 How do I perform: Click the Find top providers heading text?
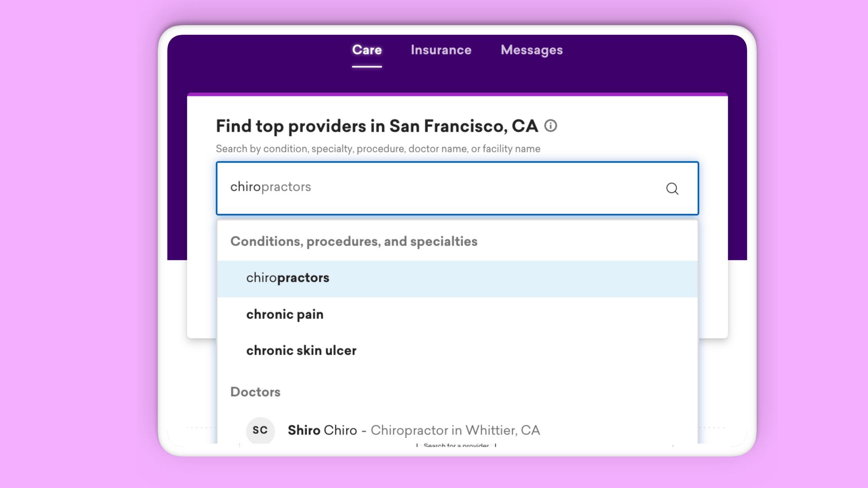pos(377,126)
